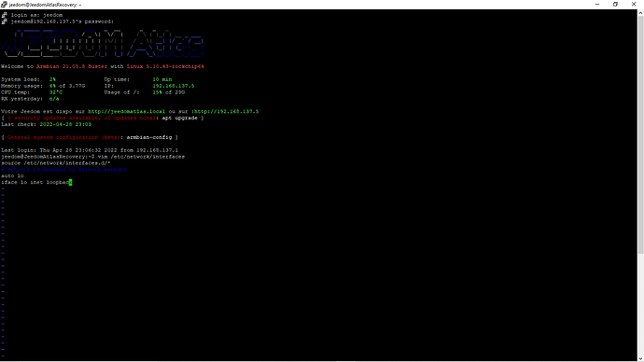This screenshot has height=362, width=644.
Task: Place cursor on the auto lo line
Action: click(12, 175)
